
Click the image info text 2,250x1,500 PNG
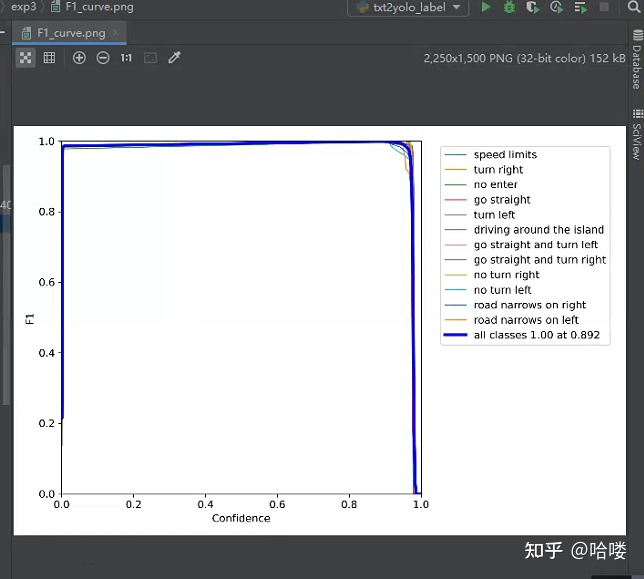point(524,58)
